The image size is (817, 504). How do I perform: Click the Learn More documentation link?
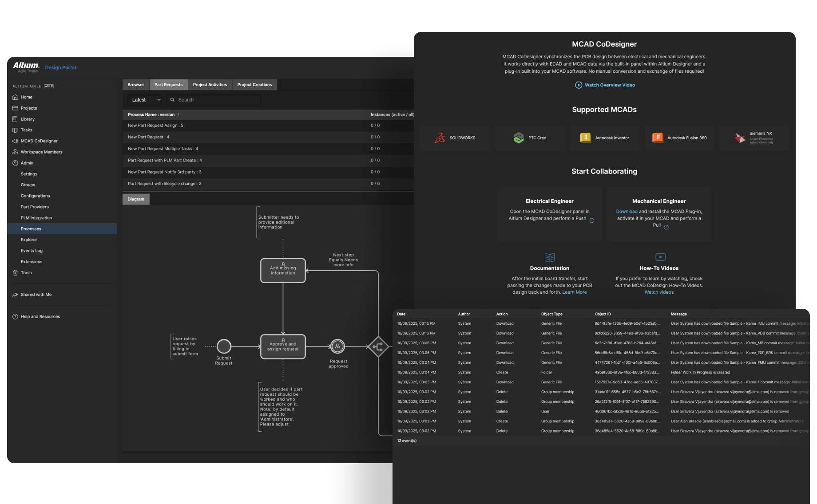[x=575, y=292]
